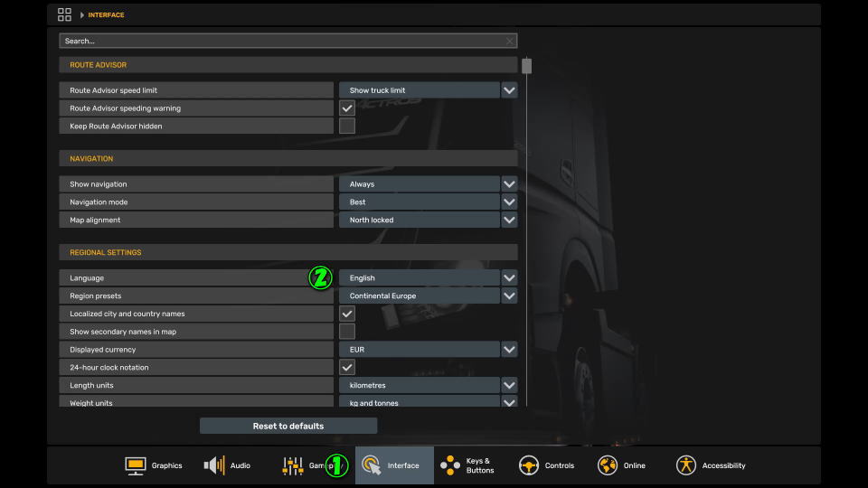Screen dimensions: 868x488
Task: Click the settings list scrollbar handle
Action: click(x=526, y=66)
